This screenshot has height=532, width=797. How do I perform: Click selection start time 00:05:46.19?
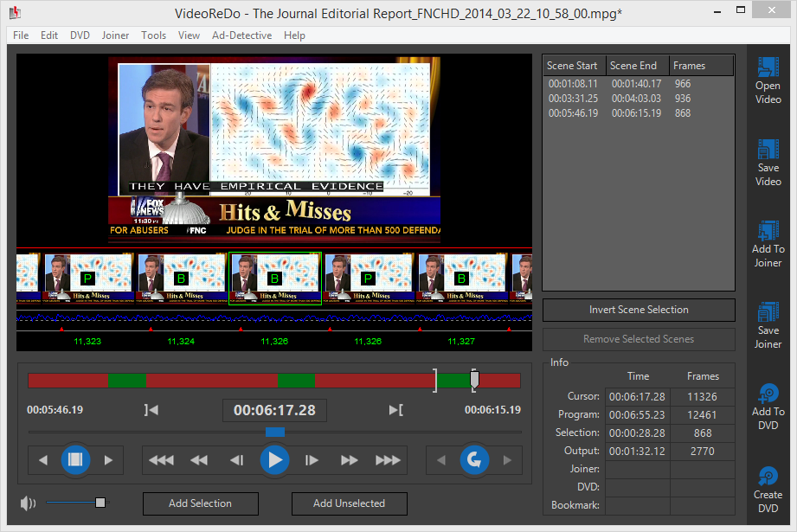click(x=55, y=409)
